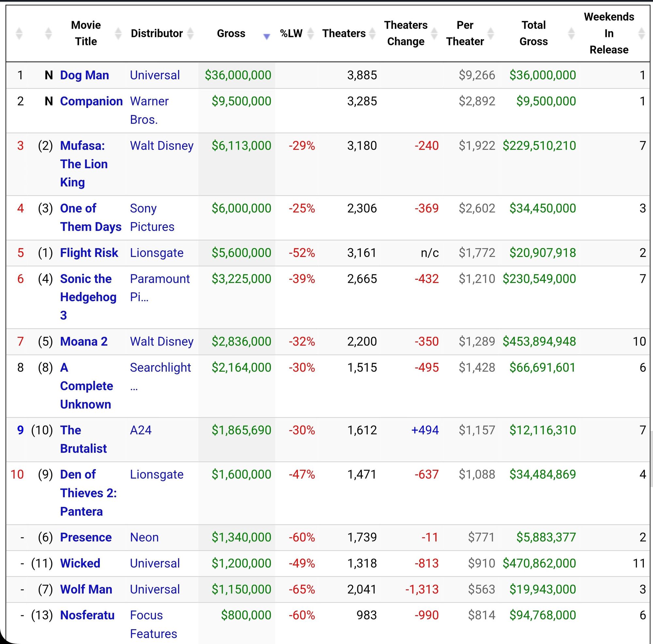Sort table by Gross column arrow
The image size is (653, 644).
click(x=266, y=36)
